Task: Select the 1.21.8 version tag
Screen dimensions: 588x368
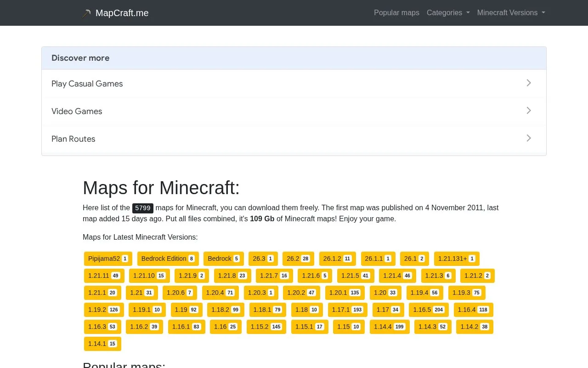Action: click(232, 276)
